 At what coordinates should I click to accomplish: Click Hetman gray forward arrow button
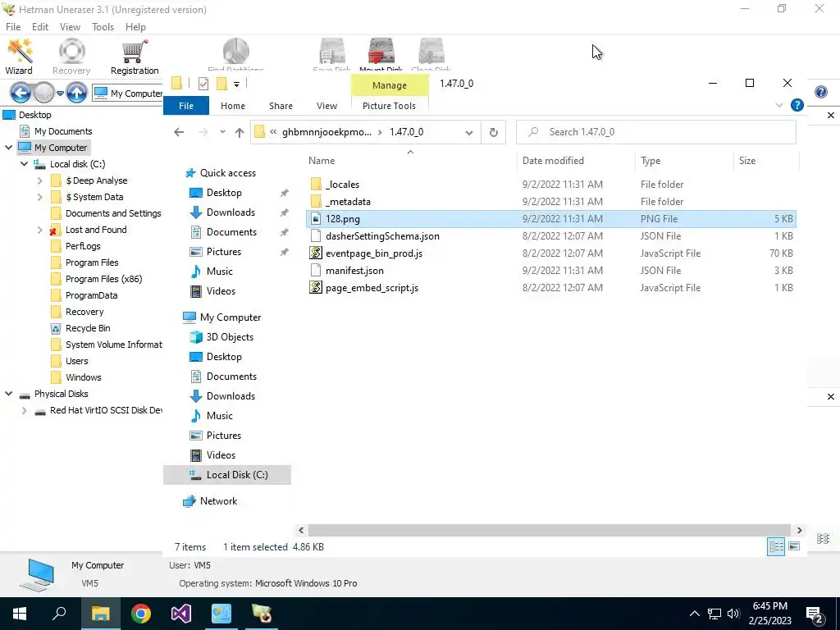(44, 94)
